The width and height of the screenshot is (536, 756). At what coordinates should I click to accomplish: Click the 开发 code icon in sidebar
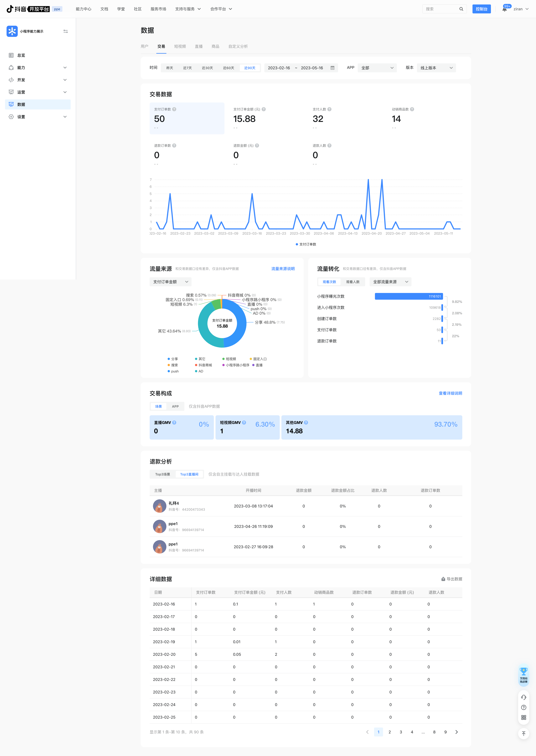pos(11,80)
